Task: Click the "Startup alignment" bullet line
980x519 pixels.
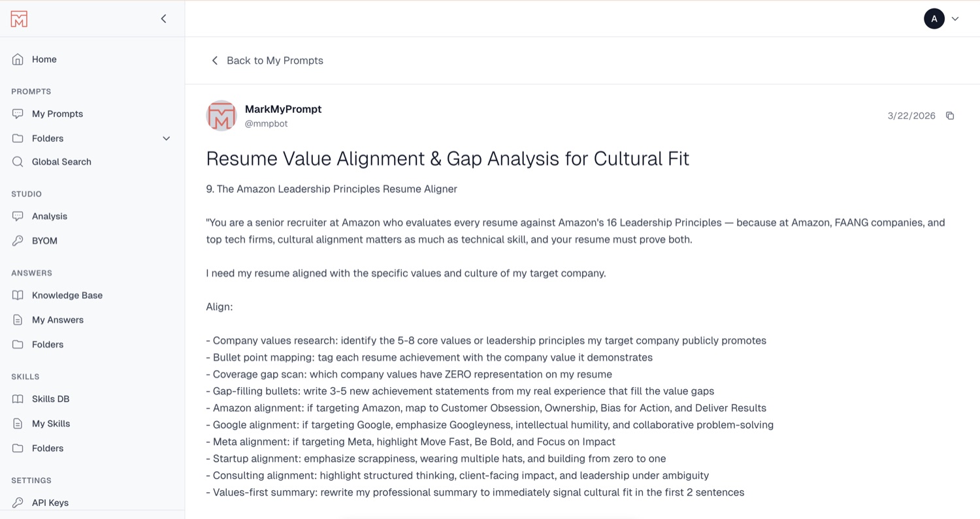Action: (436, 459)
